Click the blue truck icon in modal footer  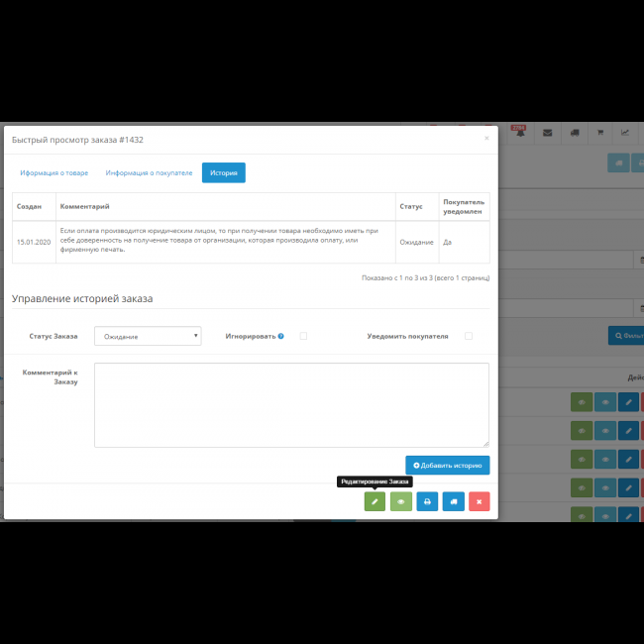(x=453, y=501)
